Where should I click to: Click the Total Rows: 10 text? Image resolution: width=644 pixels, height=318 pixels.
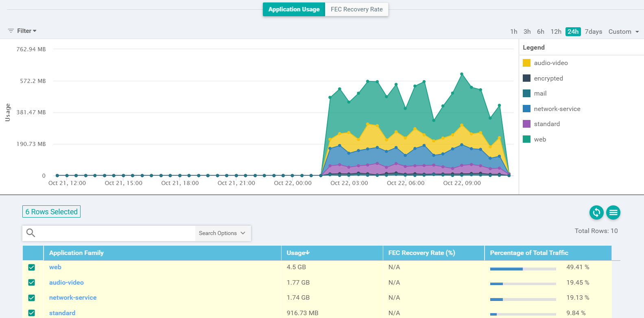(596, 231)
